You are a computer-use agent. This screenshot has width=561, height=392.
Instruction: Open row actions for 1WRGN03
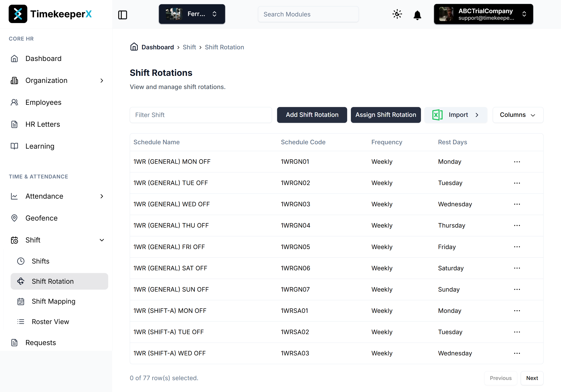point(517,204)
